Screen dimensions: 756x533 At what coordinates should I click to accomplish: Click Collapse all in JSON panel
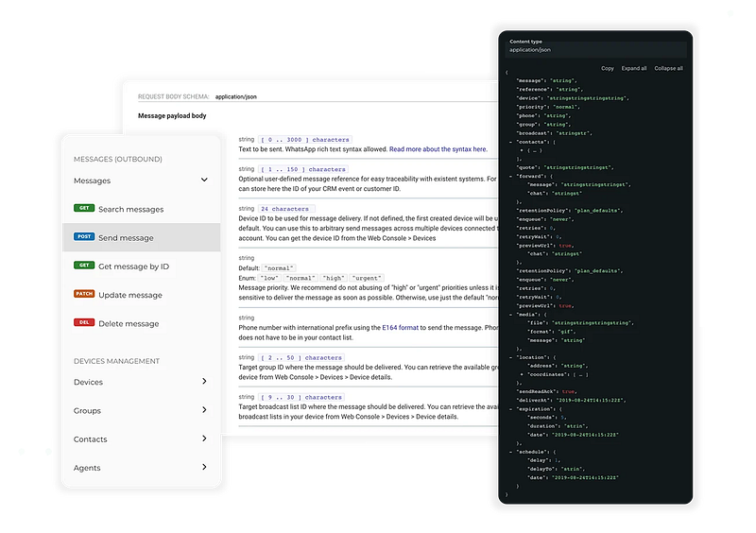click(668, 68)
